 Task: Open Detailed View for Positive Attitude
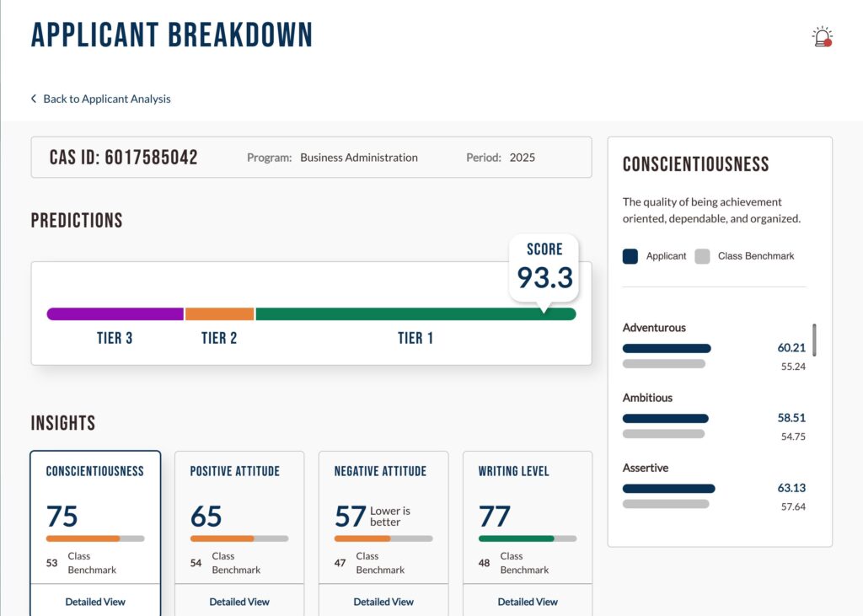point(239,602)
